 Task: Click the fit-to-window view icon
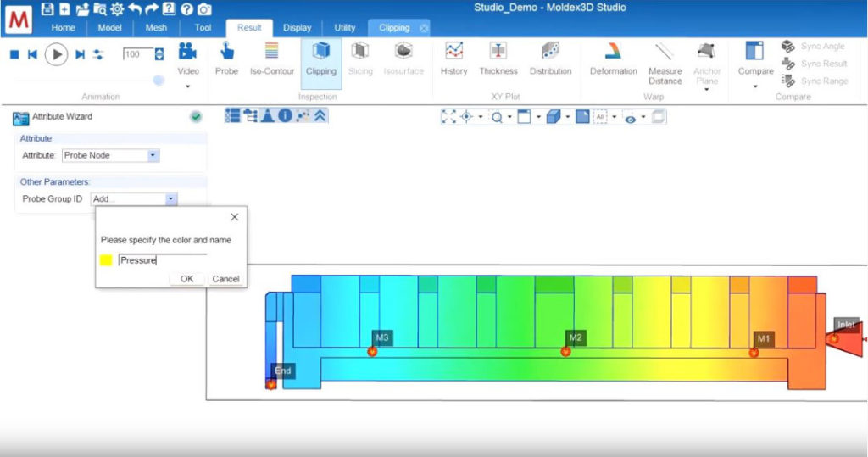tap(449, 117)
